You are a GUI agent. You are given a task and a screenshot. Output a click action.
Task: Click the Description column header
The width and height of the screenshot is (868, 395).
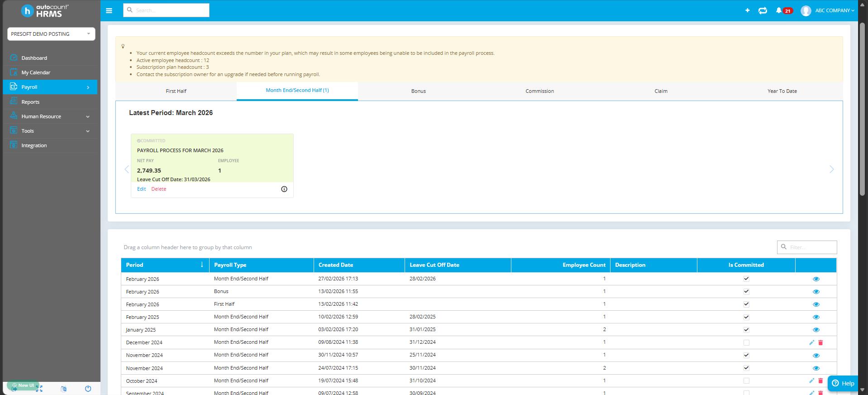(654, 265)
